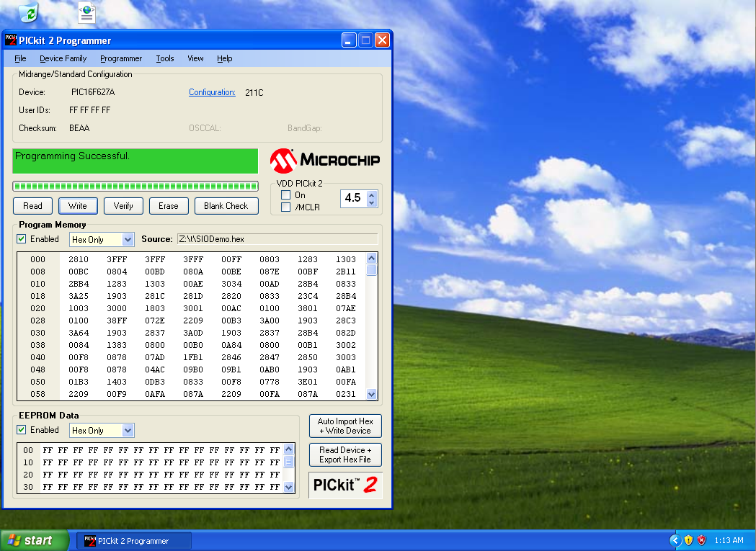Click the Microchip logo

click(324, 160)
